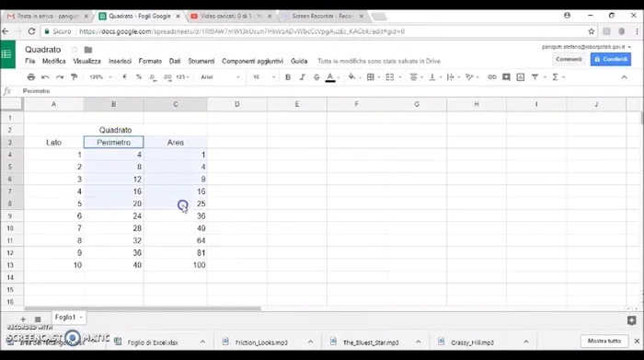The image size is (644, 360).
Task: Toggle italic formatting
Action: pyautogui.click(x=303, y=76)
